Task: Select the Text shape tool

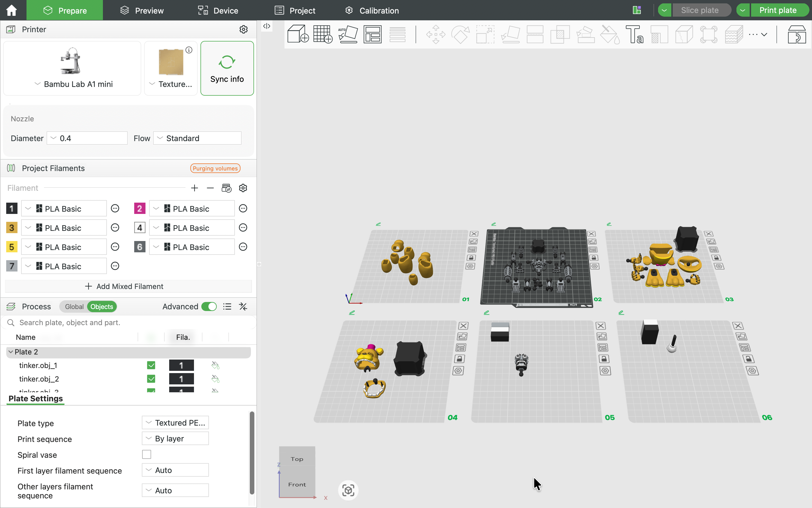Action: click(634, 34)
